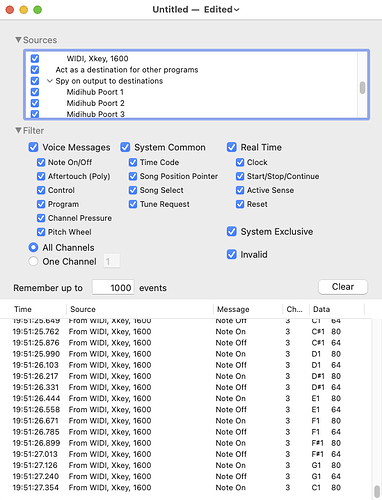Uncheck Active Sense filter
This screenshot has width=382, height=500.
click(x=240, y=190)
